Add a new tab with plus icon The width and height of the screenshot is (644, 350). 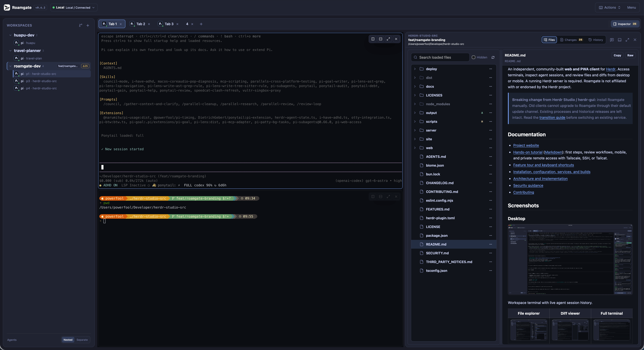pos(201,24)
